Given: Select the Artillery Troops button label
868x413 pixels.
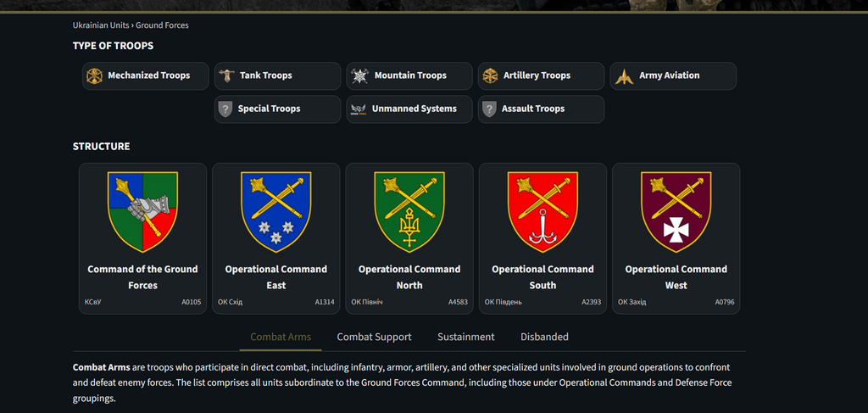Looking at the screenshot, I should (537, 75).
